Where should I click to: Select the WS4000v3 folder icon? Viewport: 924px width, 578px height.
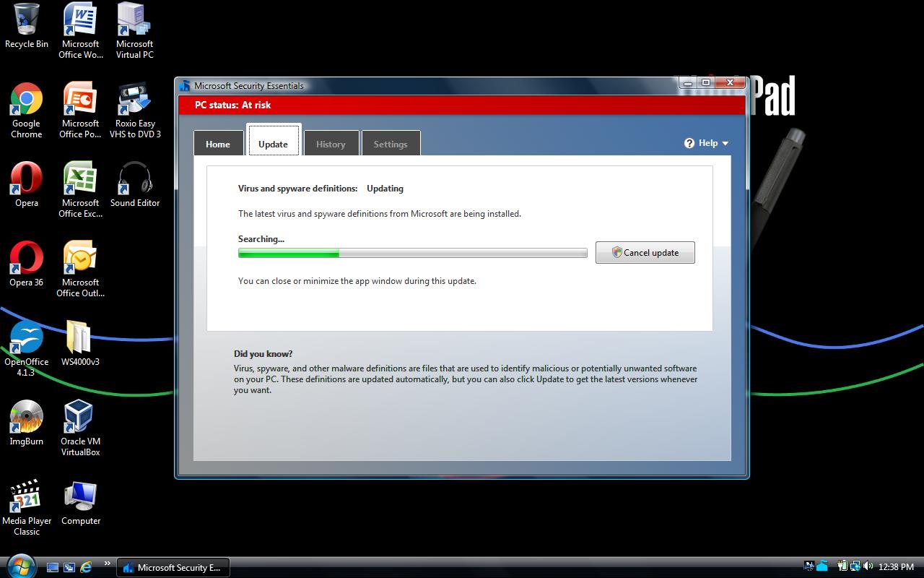click(x=80, y=343)
